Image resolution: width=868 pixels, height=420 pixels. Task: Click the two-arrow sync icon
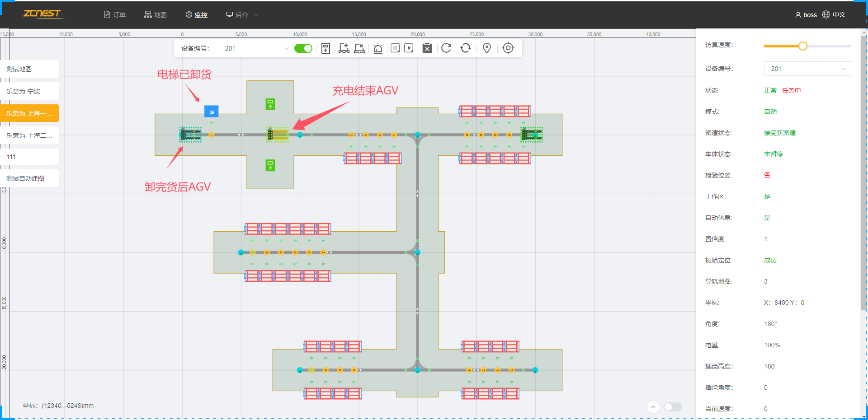click(x=466, y=48)
